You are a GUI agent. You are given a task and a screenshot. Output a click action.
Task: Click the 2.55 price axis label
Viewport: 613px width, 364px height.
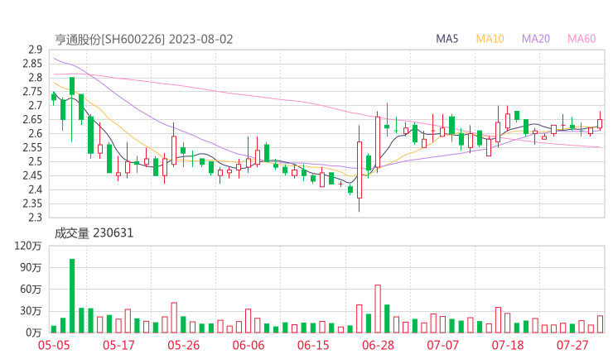click(x=32, y=147)
